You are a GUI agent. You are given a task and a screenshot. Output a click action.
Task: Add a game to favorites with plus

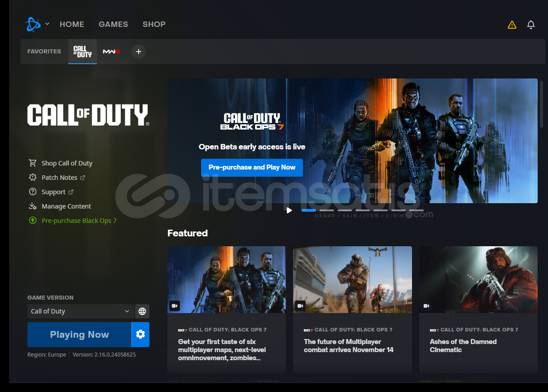(139, 52)
